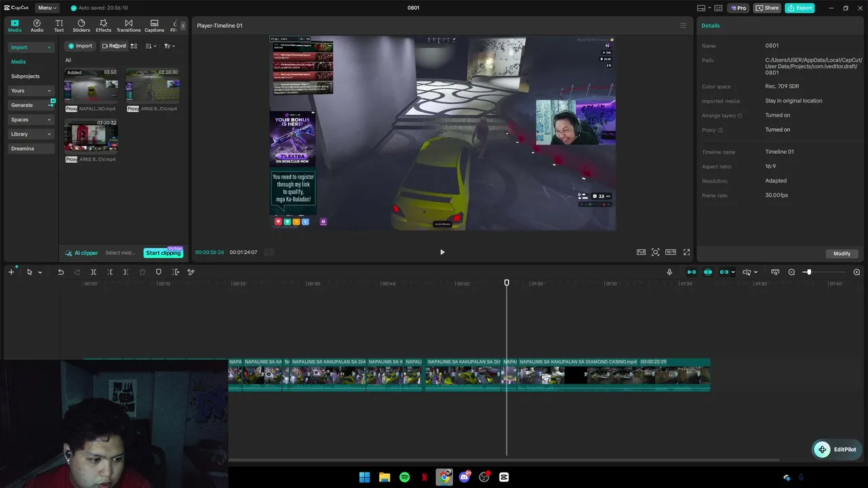Click the timeline playhead marker
The width and height of the screenshot is (868, 488).
507,283
